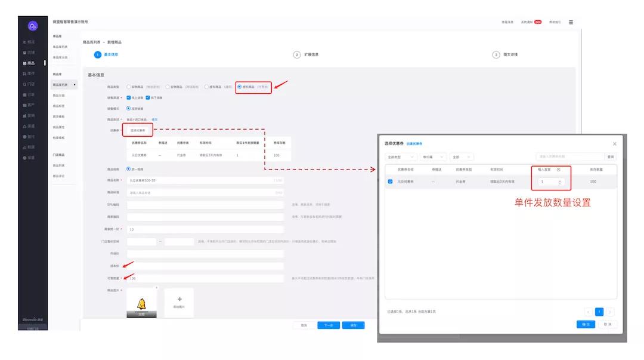The width and height of the screenshot is (644, 360).
Task: Select the first 实物商品 product type radio
Action: [129, 87]
